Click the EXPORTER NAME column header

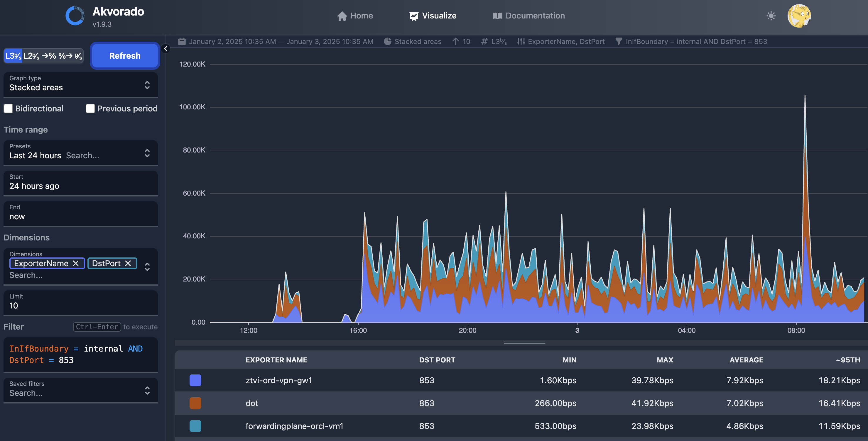[x=276, y=360]
